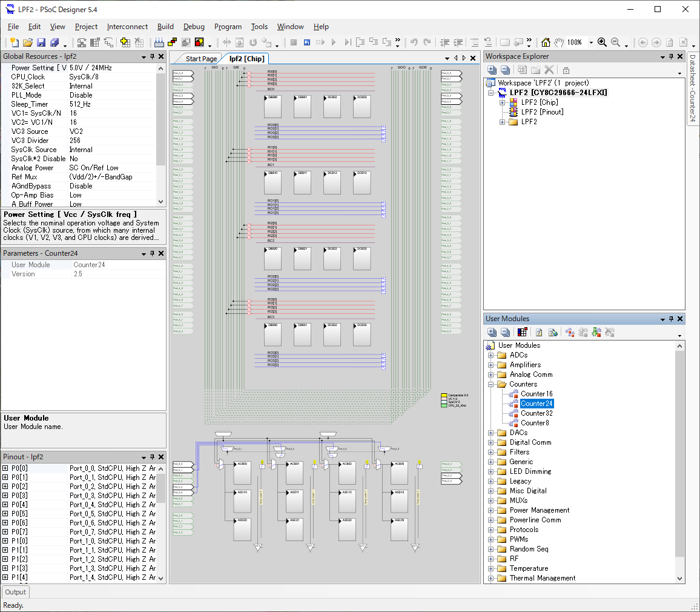Collapse the Counters folder

point(490,384)
